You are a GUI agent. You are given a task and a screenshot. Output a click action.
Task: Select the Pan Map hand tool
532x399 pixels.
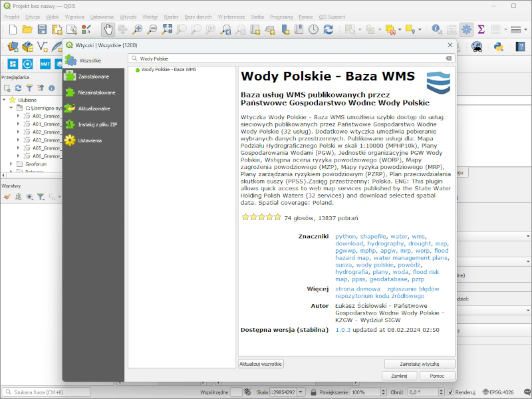point(108,29)
